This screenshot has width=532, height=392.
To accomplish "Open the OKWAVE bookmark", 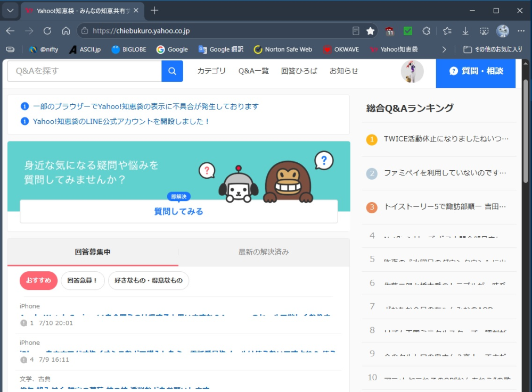I will [341, 49].
